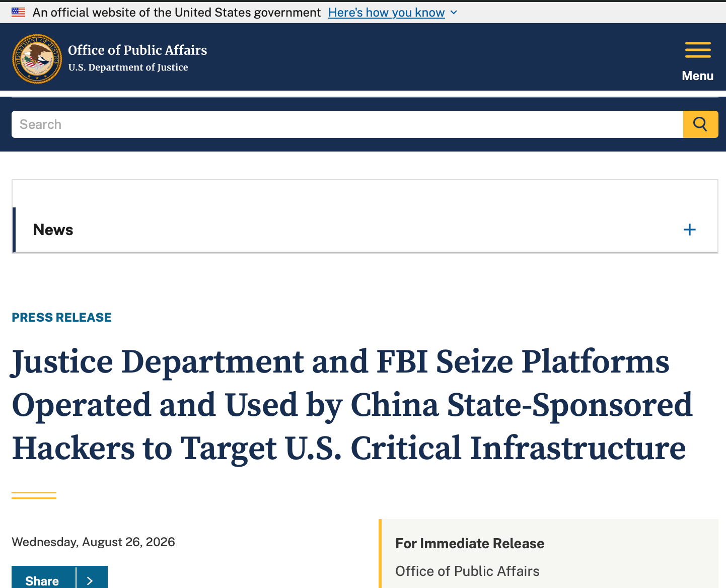Click 'An official website of the United States government' text
This screenshot has width=726, height=588.
click(177, 13)
